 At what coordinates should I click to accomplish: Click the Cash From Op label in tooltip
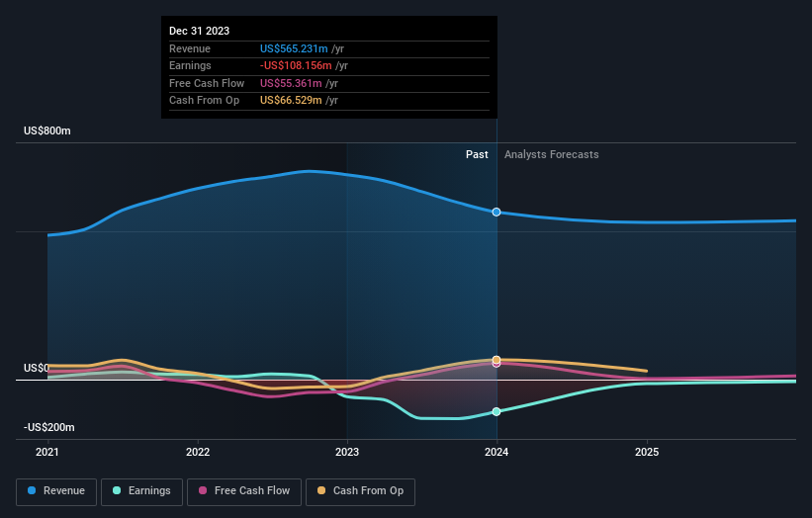[x=204, y=101]
